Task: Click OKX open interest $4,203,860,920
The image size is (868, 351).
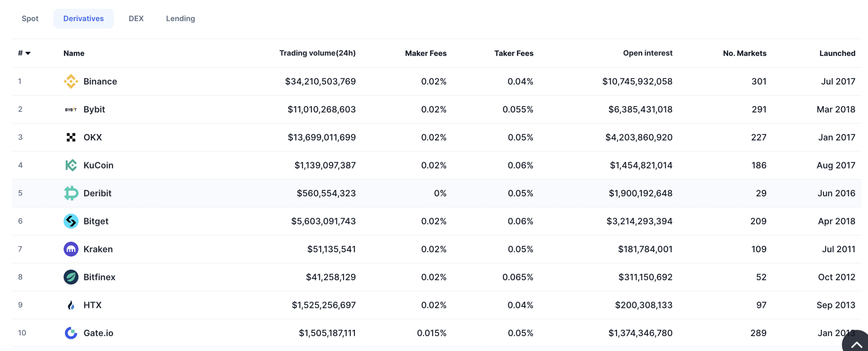Action: coord(639,137)
